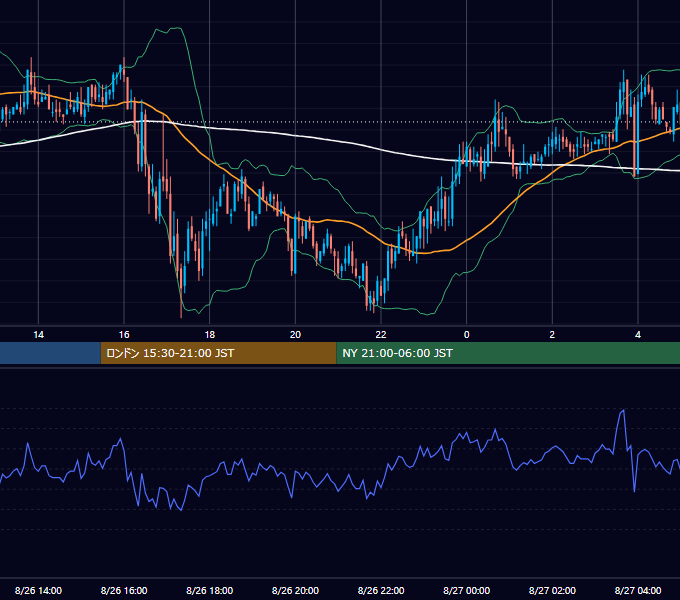680x600 pixels.
Task: Click hour label 4 on the price chart axis
Action: pyautogui.click(x=638, y=335)
